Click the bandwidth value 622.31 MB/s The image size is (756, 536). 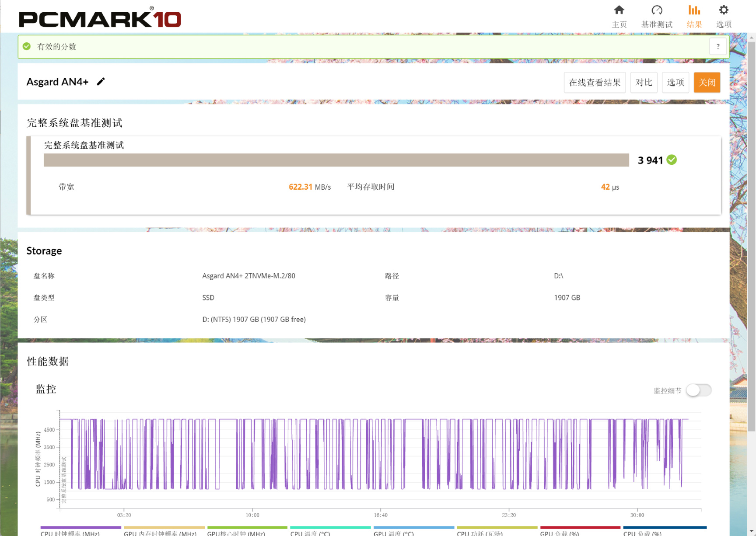click(310, 187)
